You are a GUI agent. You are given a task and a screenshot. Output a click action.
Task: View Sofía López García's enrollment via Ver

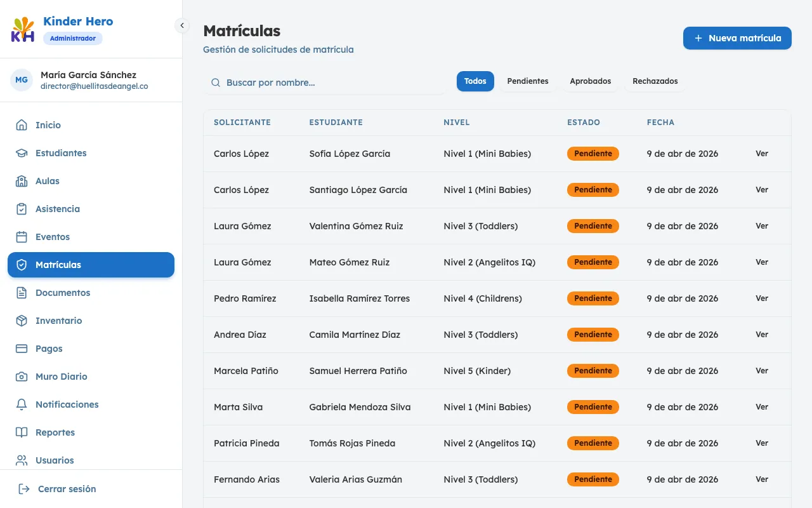pyautogui.click(x=761, y=154)
